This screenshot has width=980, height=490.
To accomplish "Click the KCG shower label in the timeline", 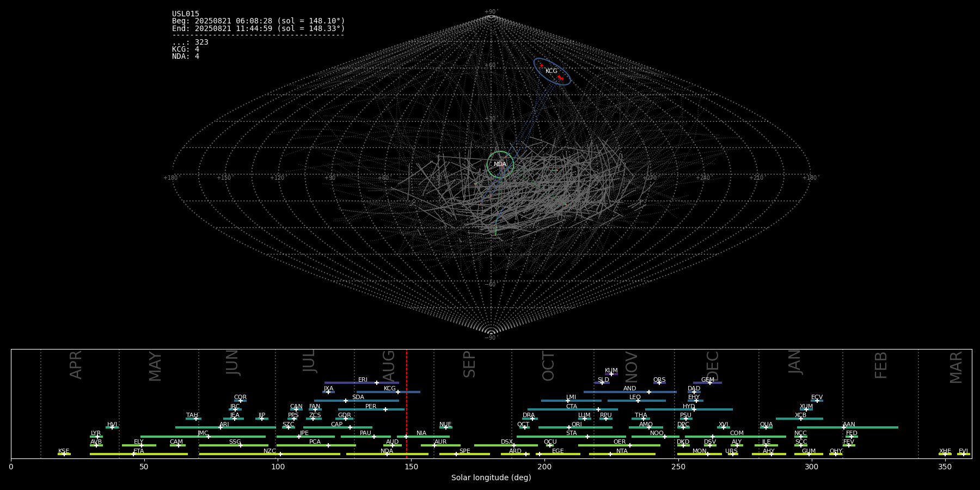I will point(390,389).
